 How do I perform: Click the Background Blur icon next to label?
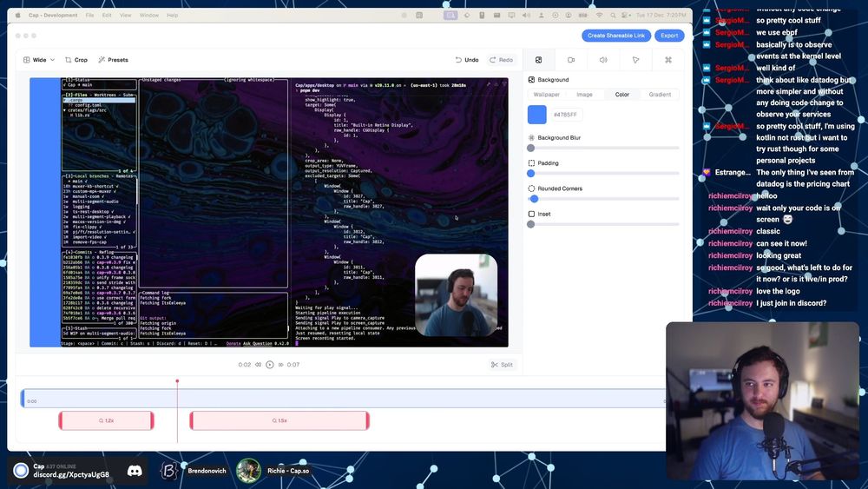click(531, 138)
